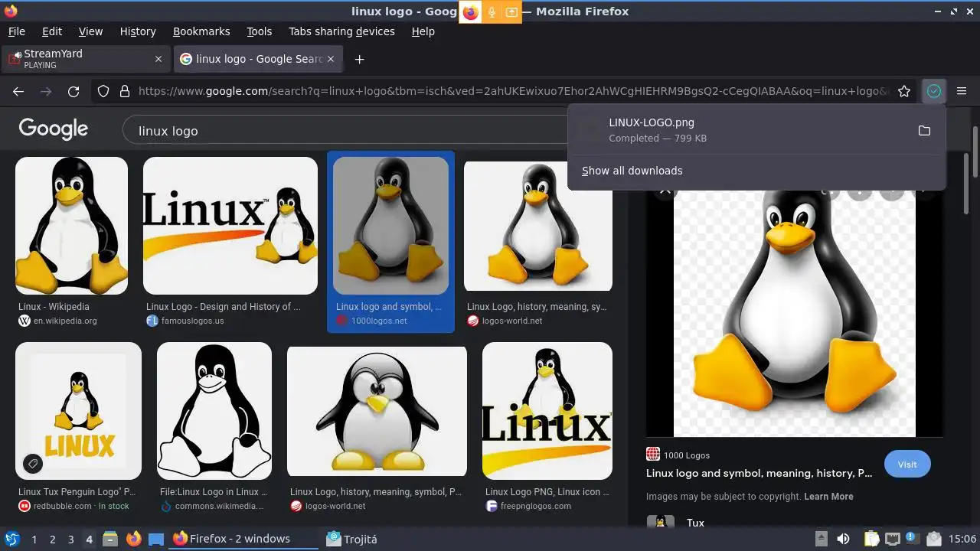Switch to the StreamYard tab

click(x=86, y=59)
